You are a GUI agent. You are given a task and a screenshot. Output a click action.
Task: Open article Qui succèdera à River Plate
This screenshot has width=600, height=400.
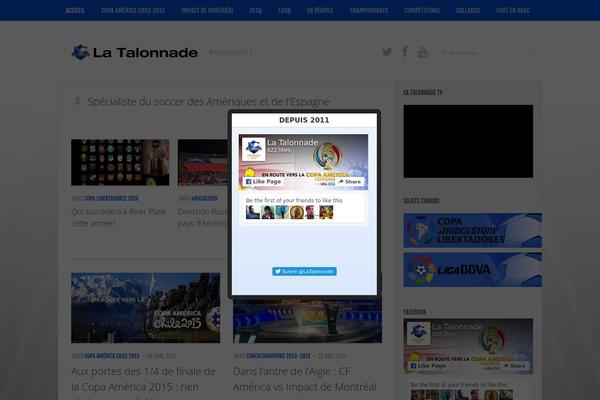(119, 217)
